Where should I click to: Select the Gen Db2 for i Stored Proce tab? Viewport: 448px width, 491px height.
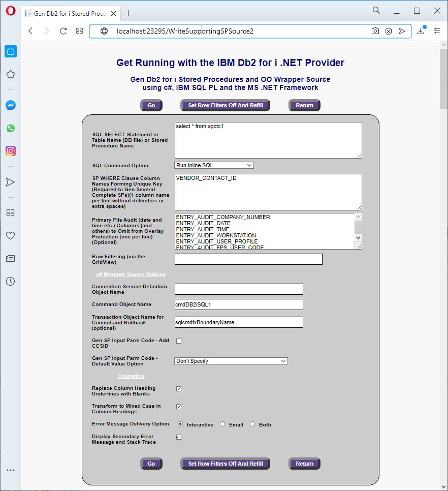tap(70, 13)
